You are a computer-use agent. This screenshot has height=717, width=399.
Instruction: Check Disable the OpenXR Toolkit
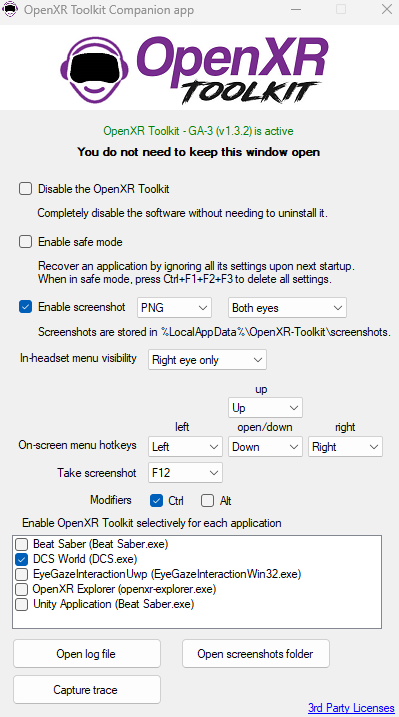pos(25,188)
